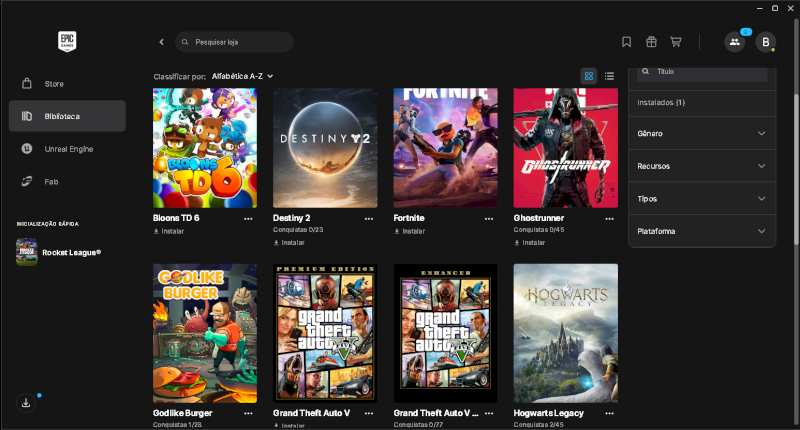The width and height of the screenshot is (800, 430).
Task: Open the Unreal Engine section
Action: [67, 149]
